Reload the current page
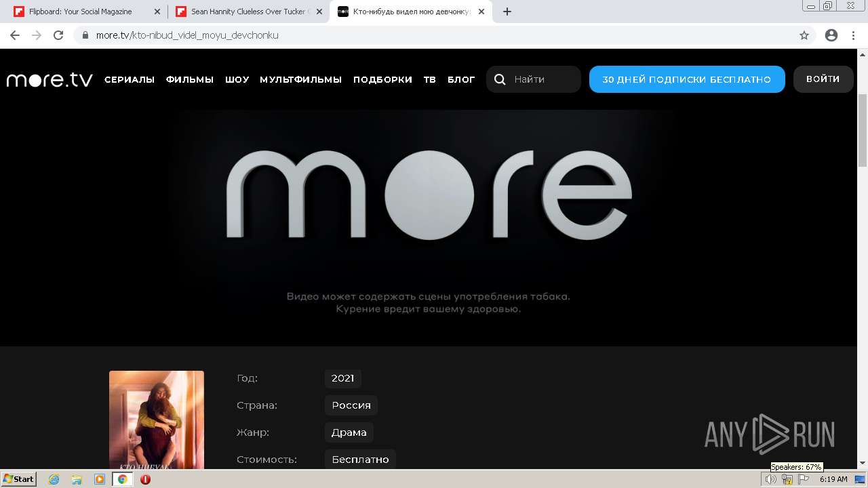 click(58, 35)
